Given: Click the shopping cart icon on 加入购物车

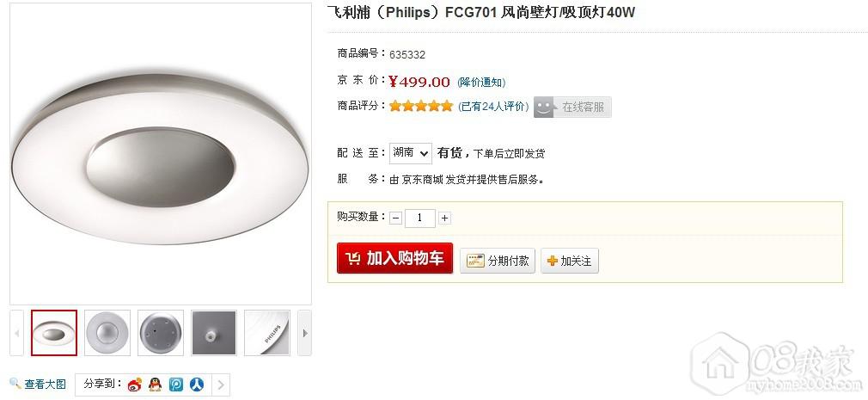Looking at the screenshot, I should pyautogui.click(x=352, y=258).
